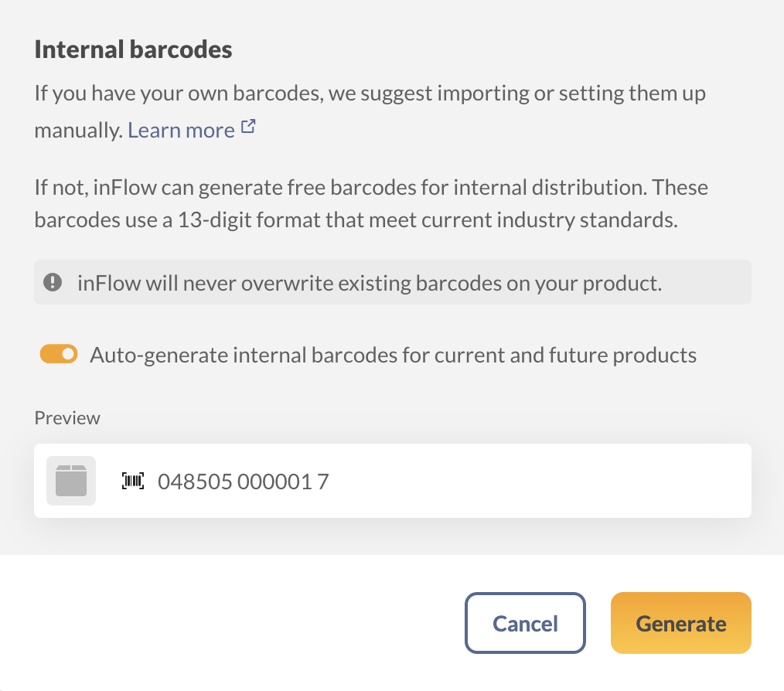Click empty space in the preview barcode card
784x691 pixels.
[541, 481]
